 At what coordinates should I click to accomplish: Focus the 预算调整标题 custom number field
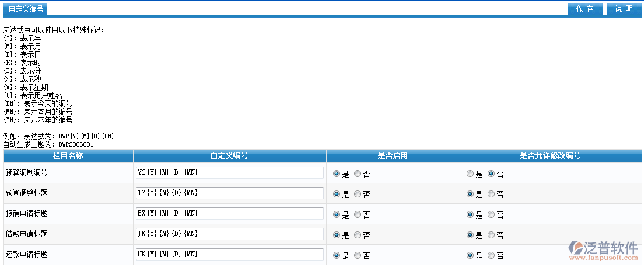230,193
